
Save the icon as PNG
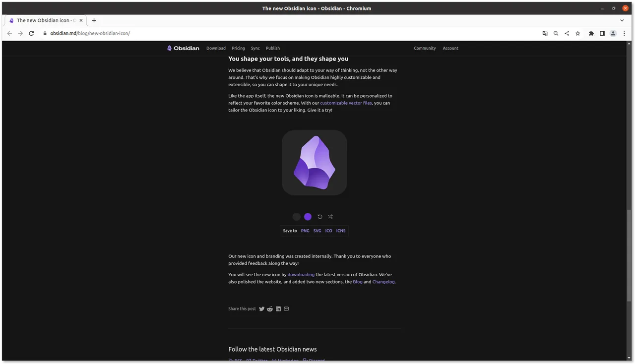[x=305, y=231]
